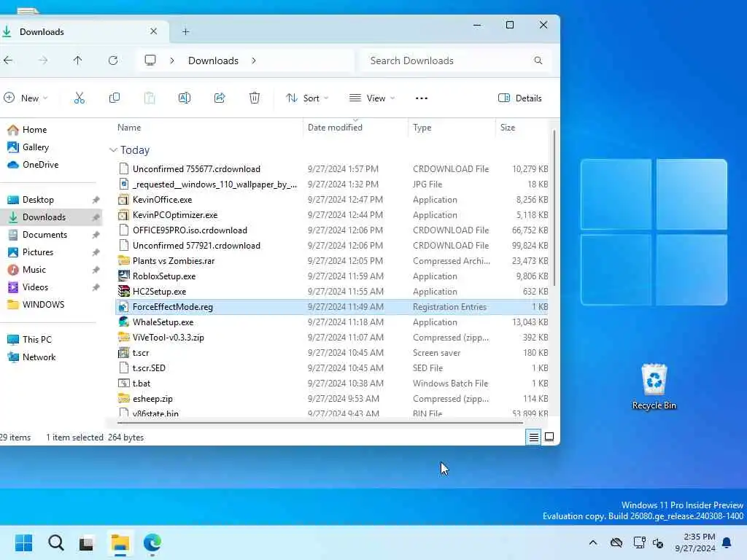
Task: Click the vertical scrollbar of file list
Action: point(554,208)
